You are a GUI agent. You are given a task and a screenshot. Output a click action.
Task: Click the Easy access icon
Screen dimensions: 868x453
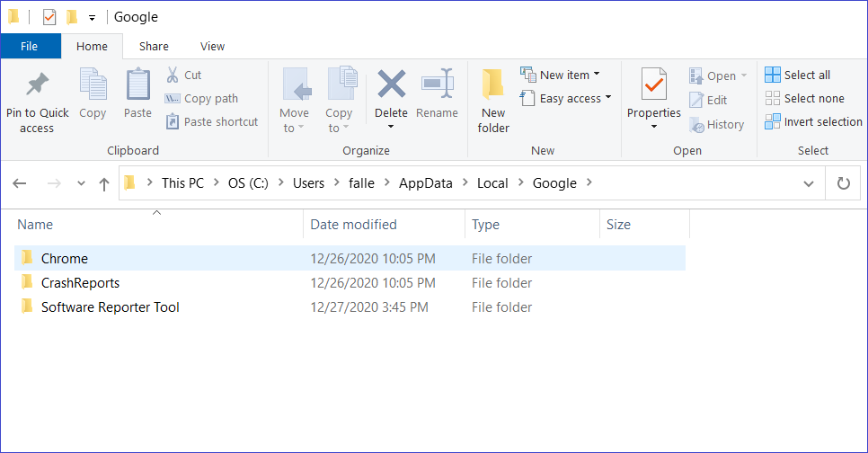click(x=527, y=98)
